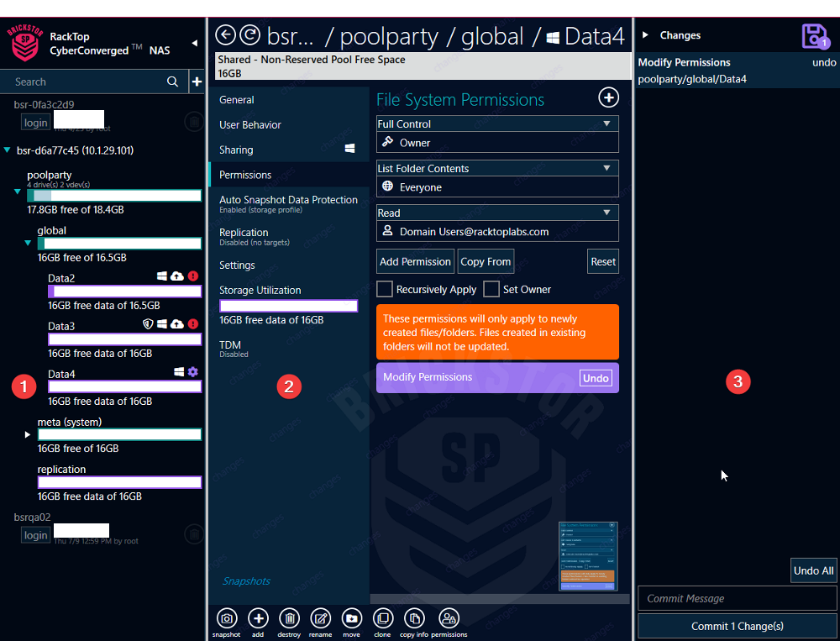The image size is (840, 641).
Task: Click the refresh icon beside the breadcrumb
Action: click(x=249, y=35)
